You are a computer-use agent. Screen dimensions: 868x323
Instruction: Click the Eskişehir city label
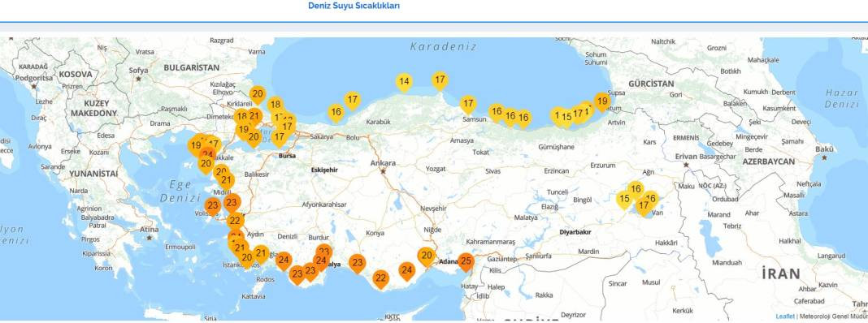(324, 170)
